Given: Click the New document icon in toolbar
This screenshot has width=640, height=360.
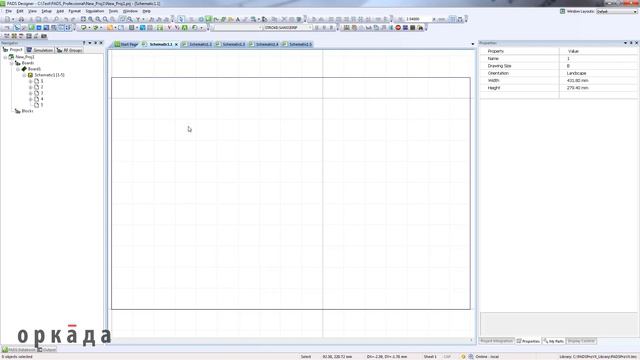Looking at the screenshot, I should [x=7, y=19].
